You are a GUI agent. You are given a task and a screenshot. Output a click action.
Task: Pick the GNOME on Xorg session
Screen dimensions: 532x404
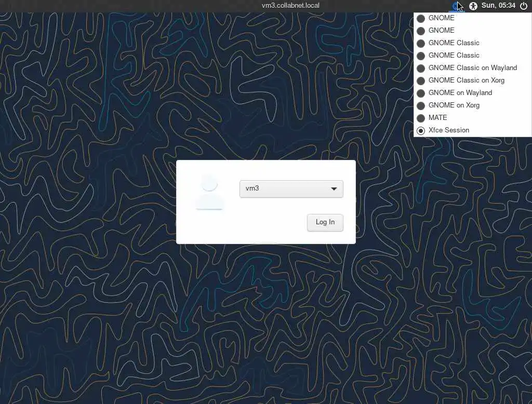click(x=472, y=105)
